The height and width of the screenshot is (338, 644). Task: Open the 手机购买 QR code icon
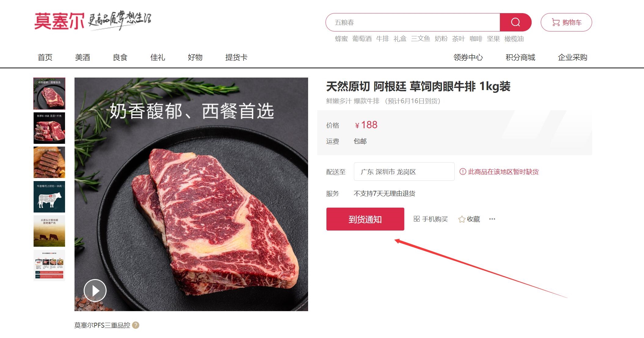pyautogui.click(x=417, y=219)
